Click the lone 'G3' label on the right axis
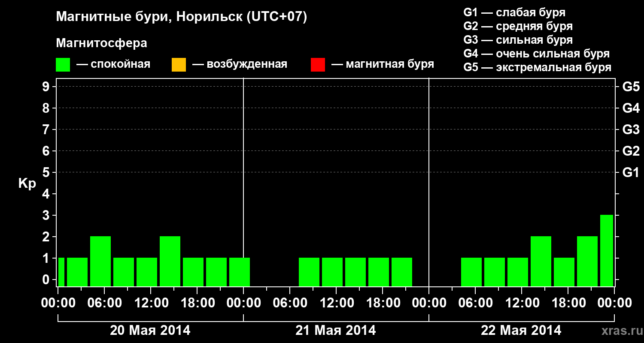644x343 pixels. [x=631, y=130]
